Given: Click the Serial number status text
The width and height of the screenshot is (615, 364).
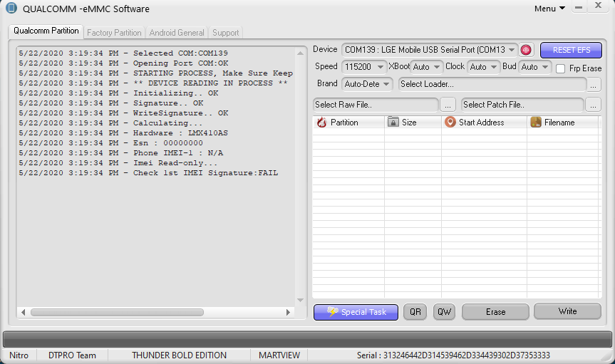Looking at the screenshot, I should coord(453,355).
